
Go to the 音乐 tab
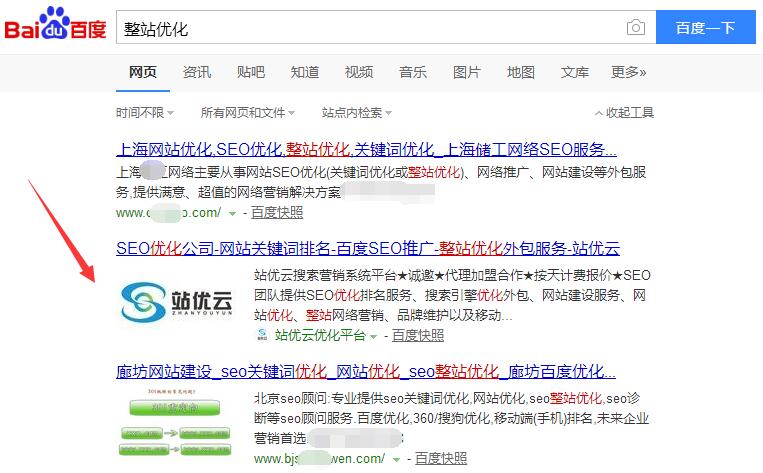coord(413,72)
